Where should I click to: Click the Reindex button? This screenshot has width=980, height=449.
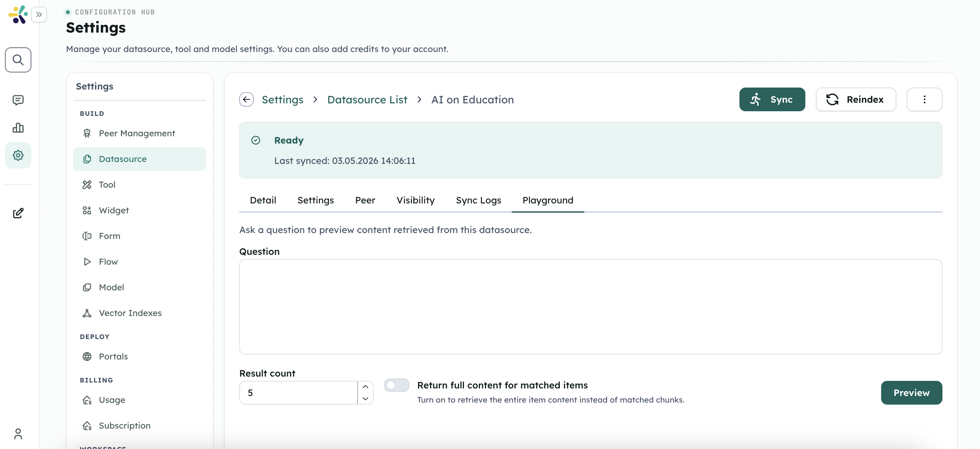(855, 99)
